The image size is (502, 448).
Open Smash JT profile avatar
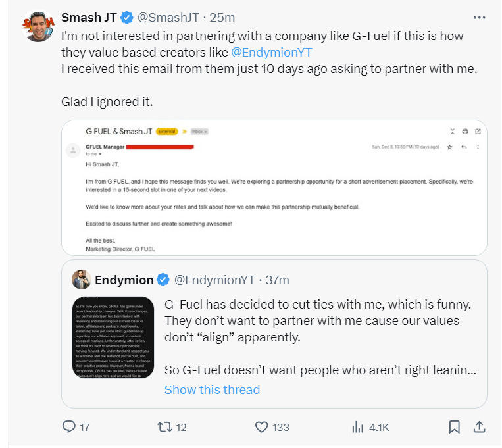38,26
